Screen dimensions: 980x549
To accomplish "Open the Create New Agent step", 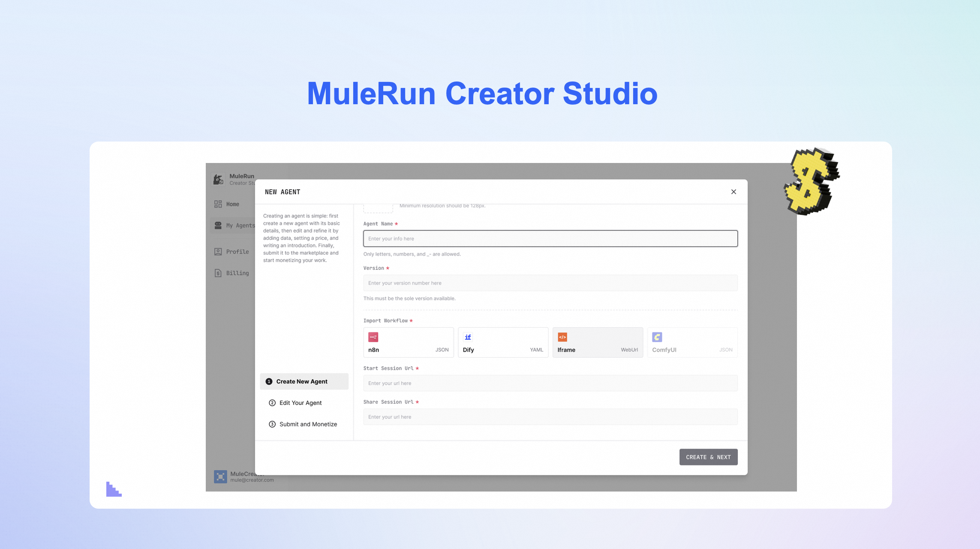I will click(304, 381).
